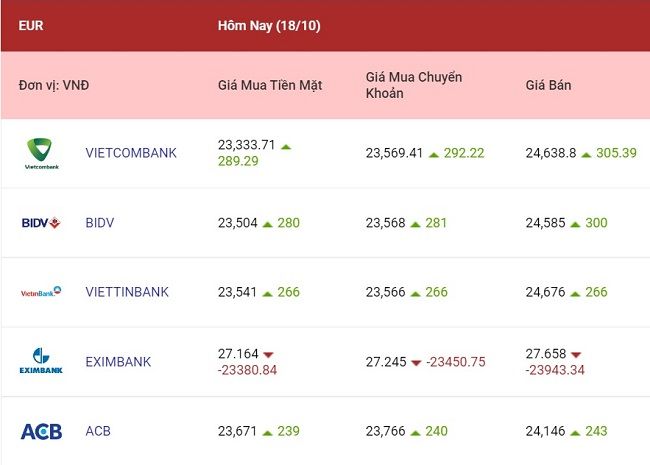Image resolution: width=650 pixels, height=465 pixels.
Task: Select the Hôm Nay (18/10) header
Action: coord(269,26)
